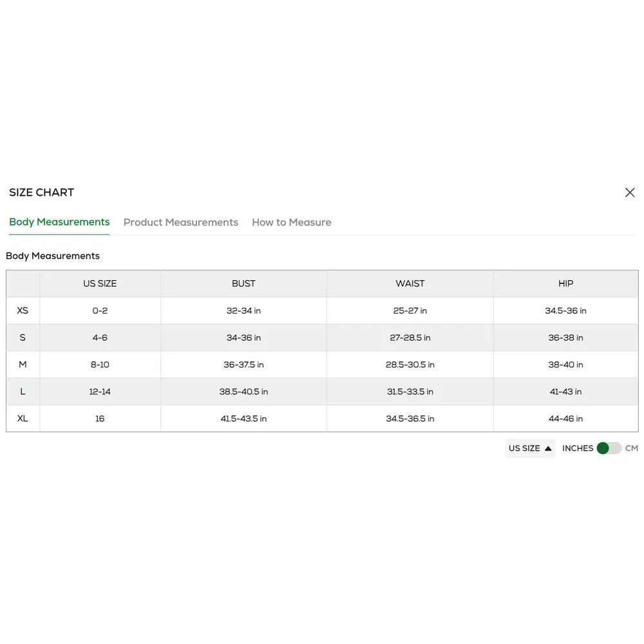The height and width of the screenshot is (644, 644).
Task: Open the How to Measure tab
Action: click(292, 222)
